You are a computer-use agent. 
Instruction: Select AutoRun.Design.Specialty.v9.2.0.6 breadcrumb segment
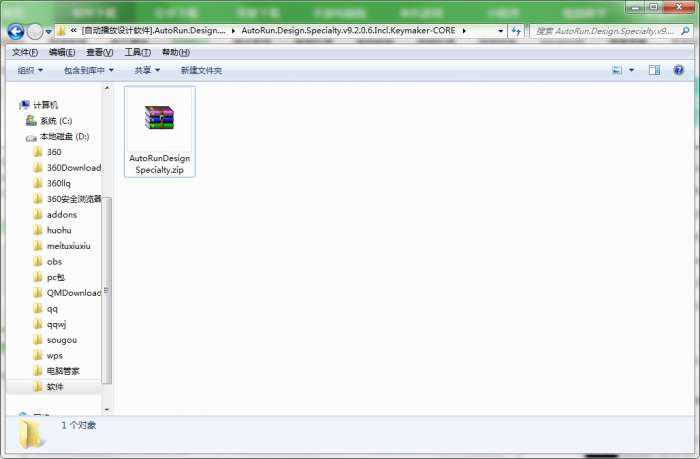coord(348,31)
